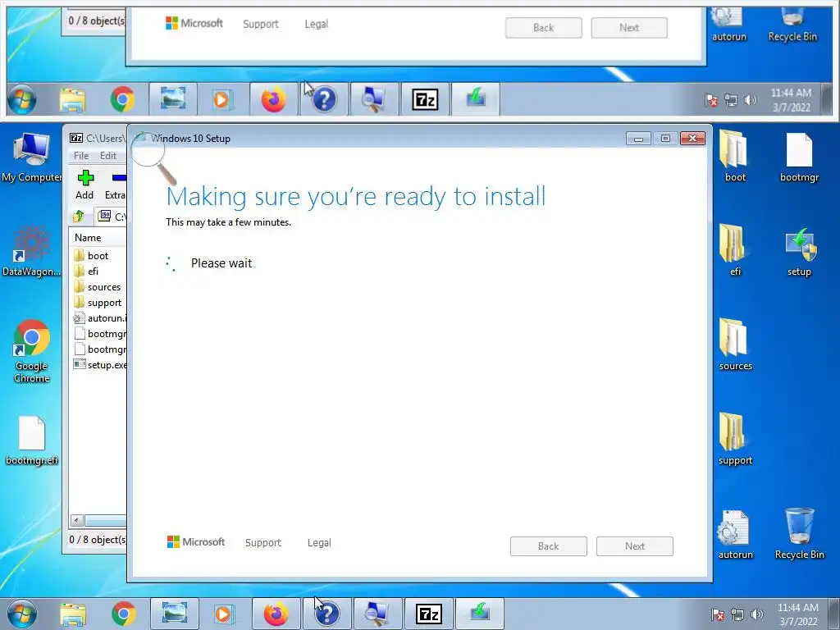Select the support folder row in 7-Zip
This screenshot has width=840, height=630.
click(x=98, y=303)
